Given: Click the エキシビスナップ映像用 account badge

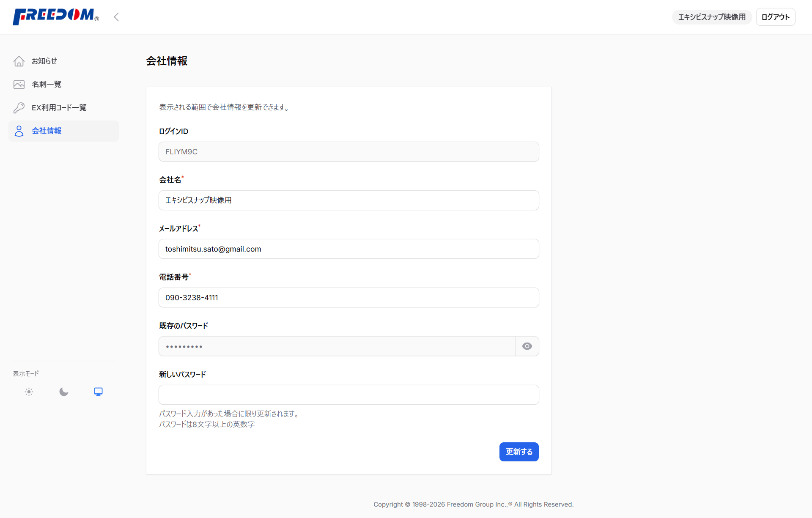Looking at the screenshot, I should pos(712,17).
